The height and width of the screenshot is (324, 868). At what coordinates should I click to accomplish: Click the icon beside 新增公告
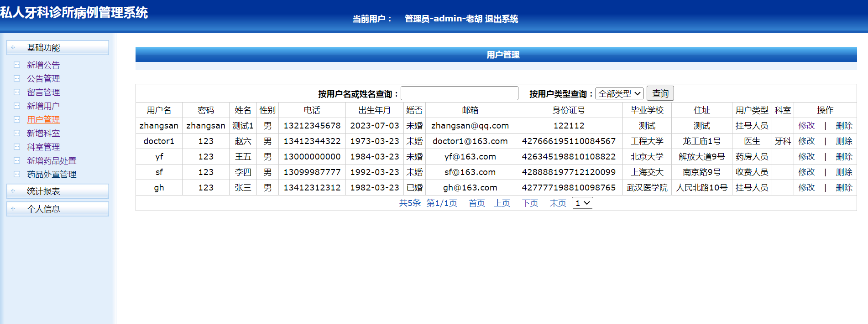[17, 65]
